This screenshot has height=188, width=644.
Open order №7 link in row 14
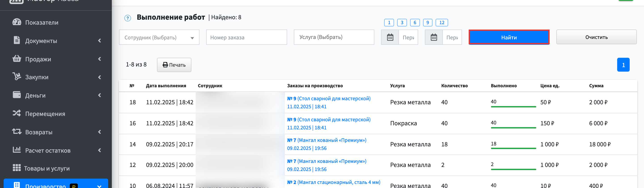click(x=327, y=144)
